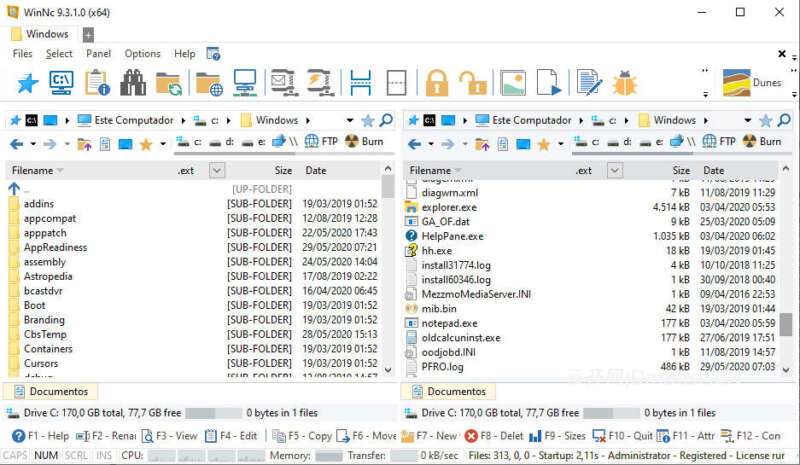Screen dimensions: 800x465
Task: Click the right panel vertical scrollbar thumb
Action: point(786,325)
